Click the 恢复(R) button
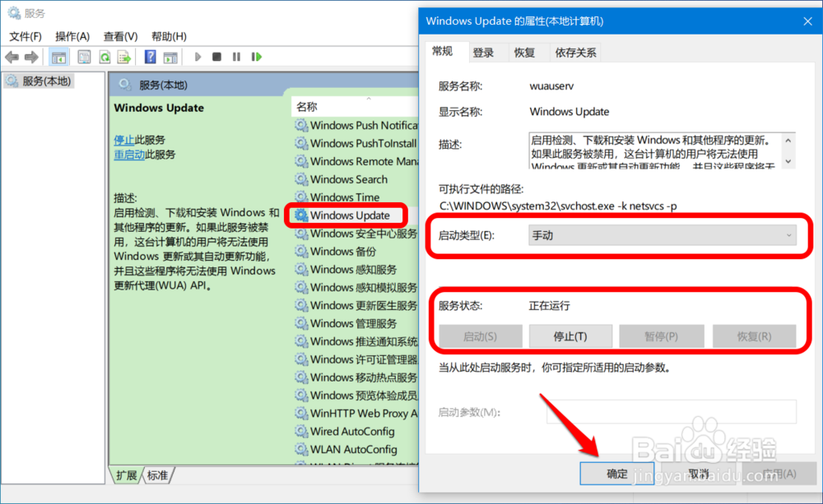The image size is (823, 504). [x=754, y=336]
